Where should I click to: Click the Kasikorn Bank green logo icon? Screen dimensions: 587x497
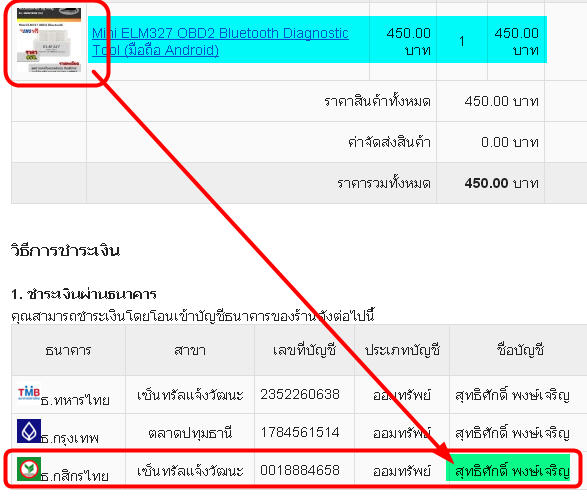click(29, 469)
